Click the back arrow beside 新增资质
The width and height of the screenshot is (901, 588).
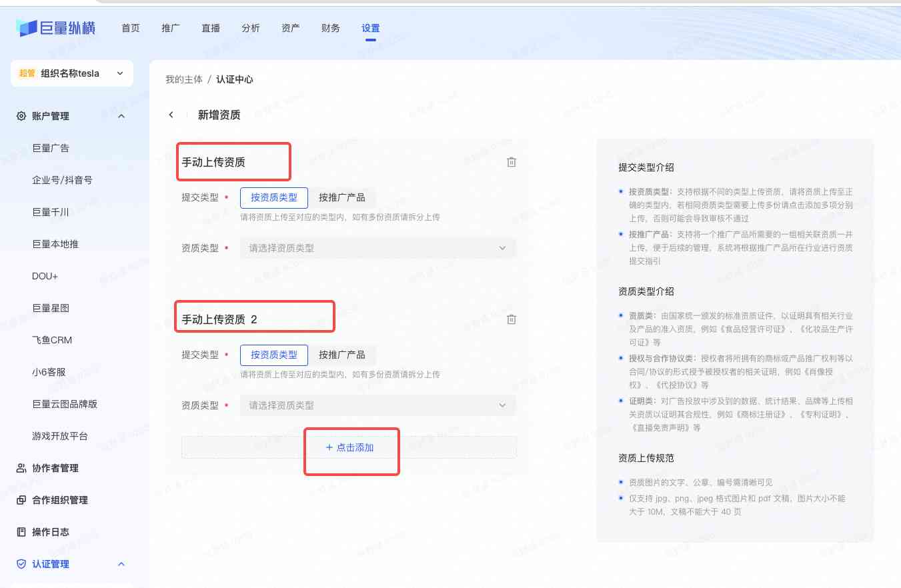[x=171, y=115]
